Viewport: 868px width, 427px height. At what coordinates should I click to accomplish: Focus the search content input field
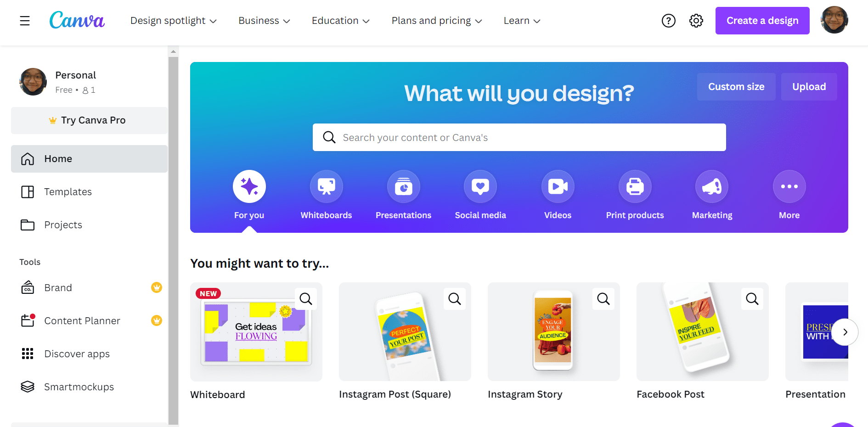[x=519, y=137]
